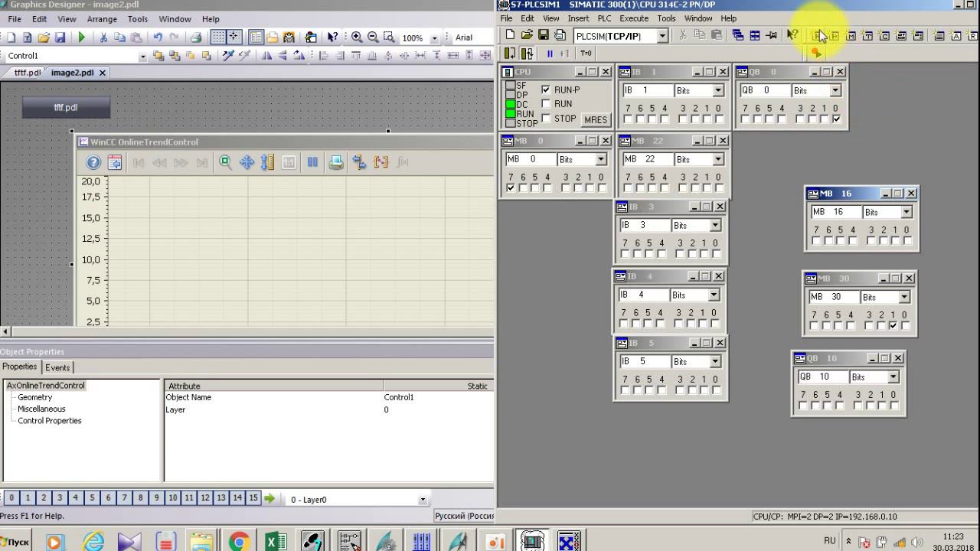
Task: Zoom in on the Graphics Designer picture
Action: 357,37
